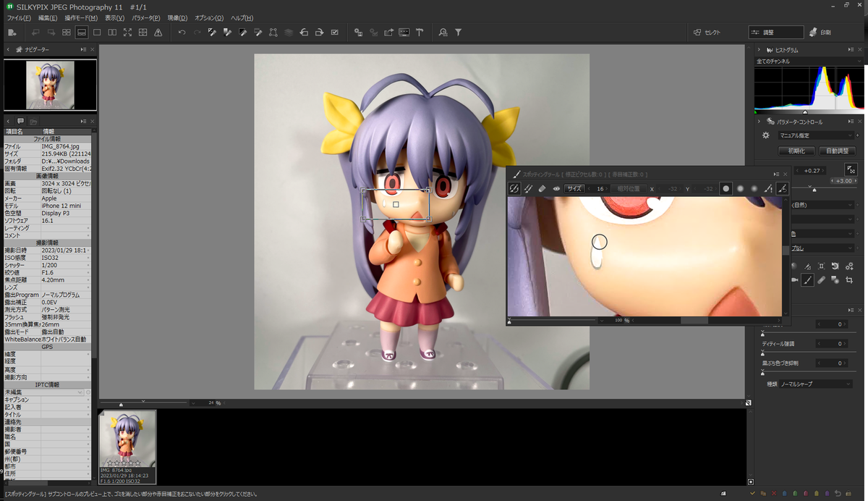Click the brush reset icon at spotting toolbar end

click(782, 188)
